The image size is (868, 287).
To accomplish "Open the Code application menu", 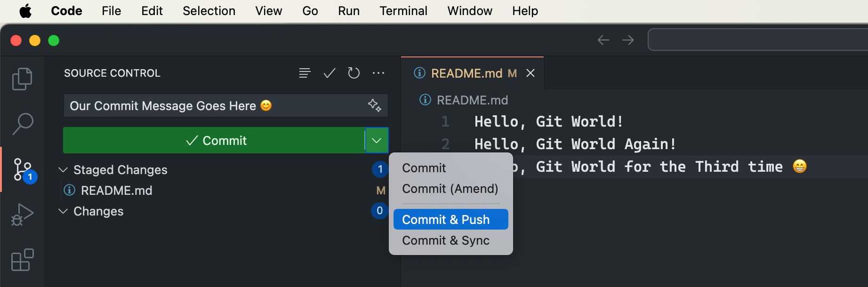I will pyautogui.click(x=66, y=11).
